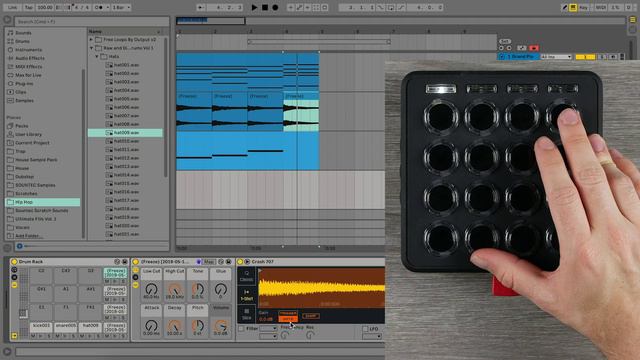Open MIDI Effects browser category
The height and width of the screenshot is (360, 640).
tap(29, 67)
